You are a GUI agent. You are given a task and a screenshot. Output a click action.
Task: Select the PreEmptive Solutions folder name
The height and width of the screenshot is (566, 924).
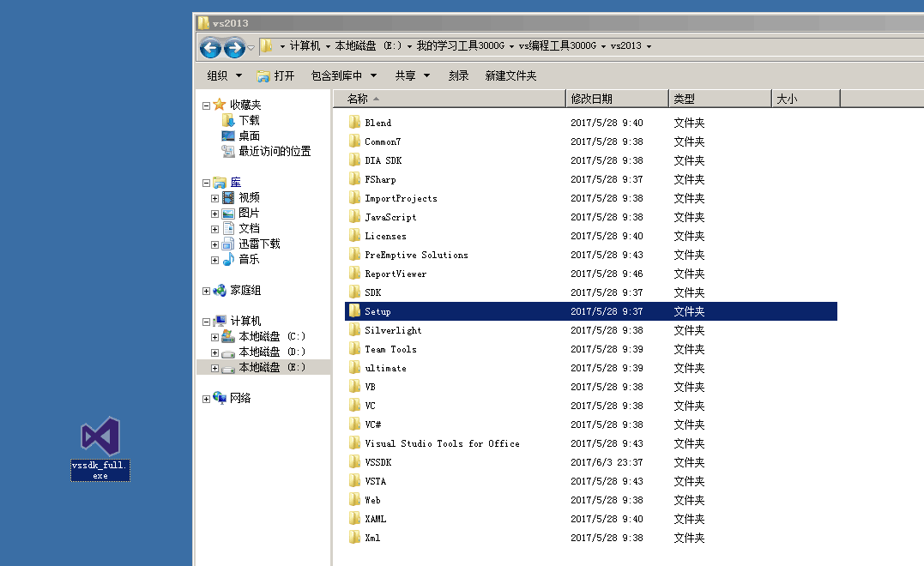(x=416, y=255)
